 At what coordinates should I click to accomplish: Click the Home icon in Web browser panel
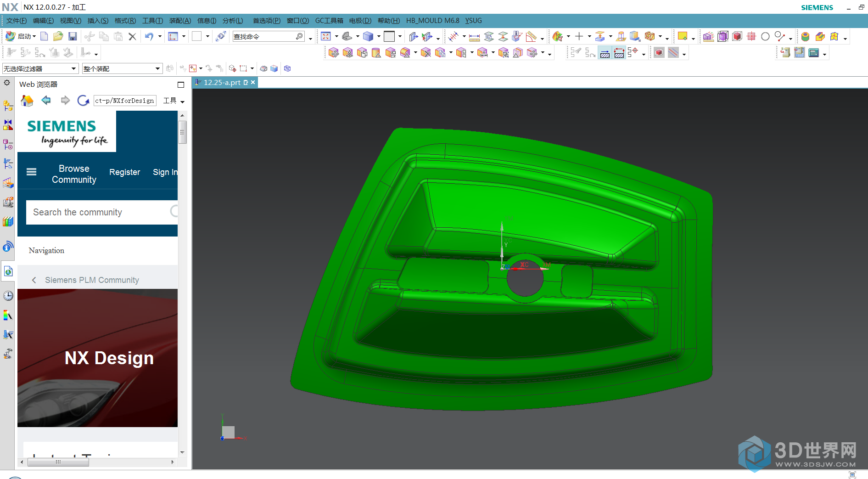(x=27, y=101)
